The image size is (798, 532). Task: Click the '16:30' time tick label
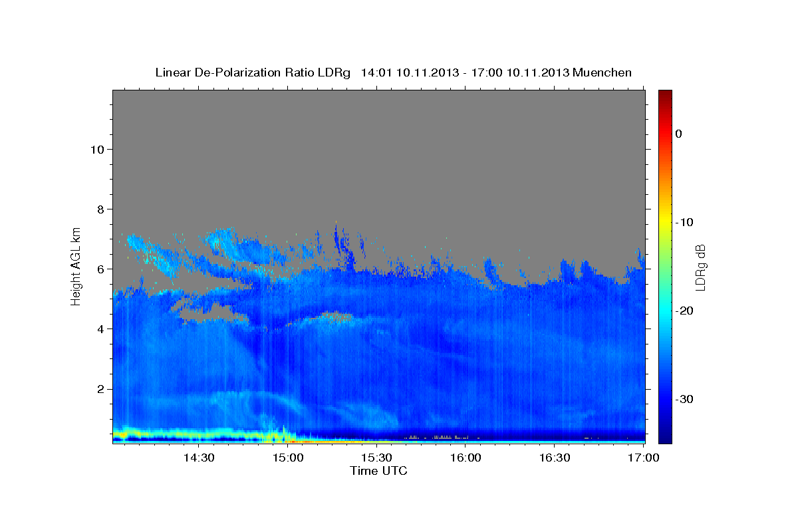click(555, 458)
